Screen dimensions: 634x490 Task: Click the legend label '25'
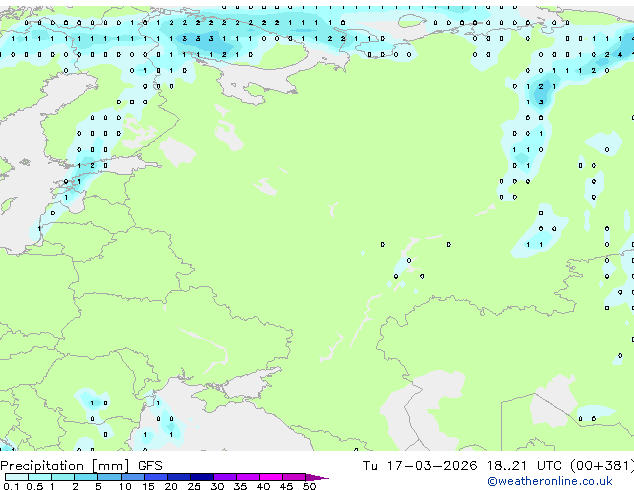click(x=194, y=486)
